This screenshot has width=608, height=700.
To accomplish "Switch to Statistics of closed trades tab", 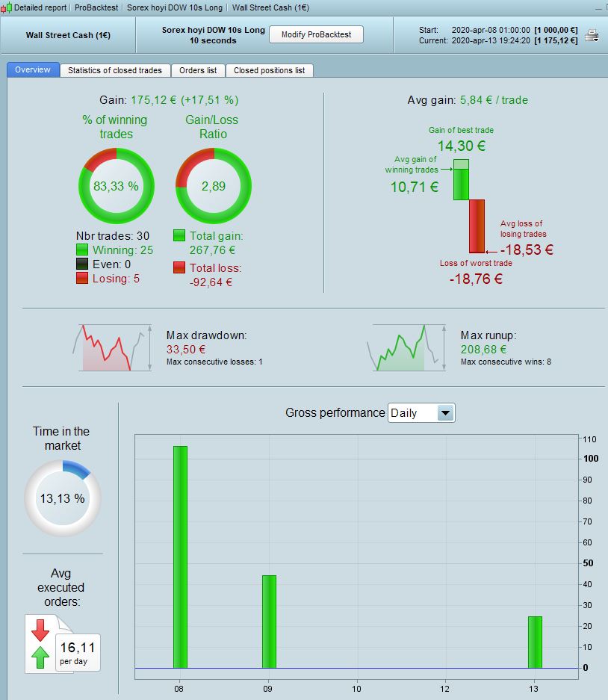I will pyautogui.click(x=115, y=70).
